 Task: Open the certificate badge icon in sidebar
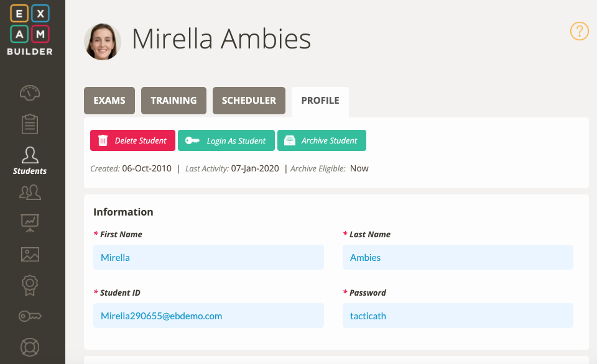(29, 285)
